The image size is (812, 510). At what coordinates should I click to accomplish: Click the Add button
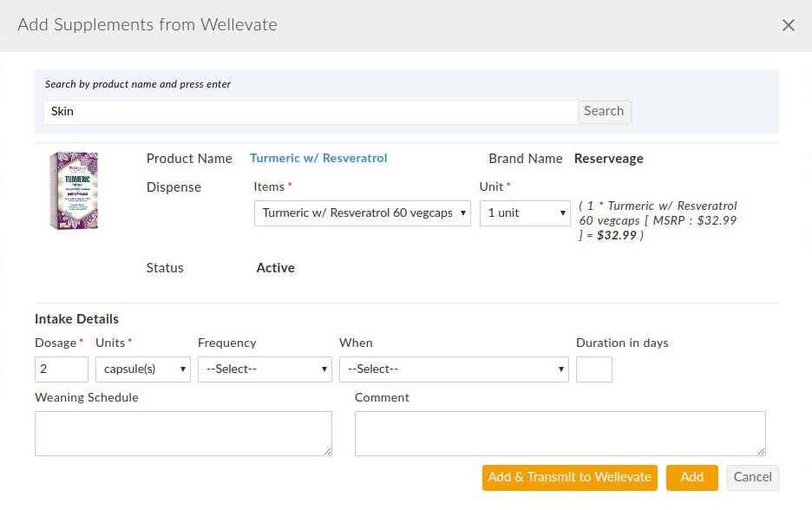691,477
